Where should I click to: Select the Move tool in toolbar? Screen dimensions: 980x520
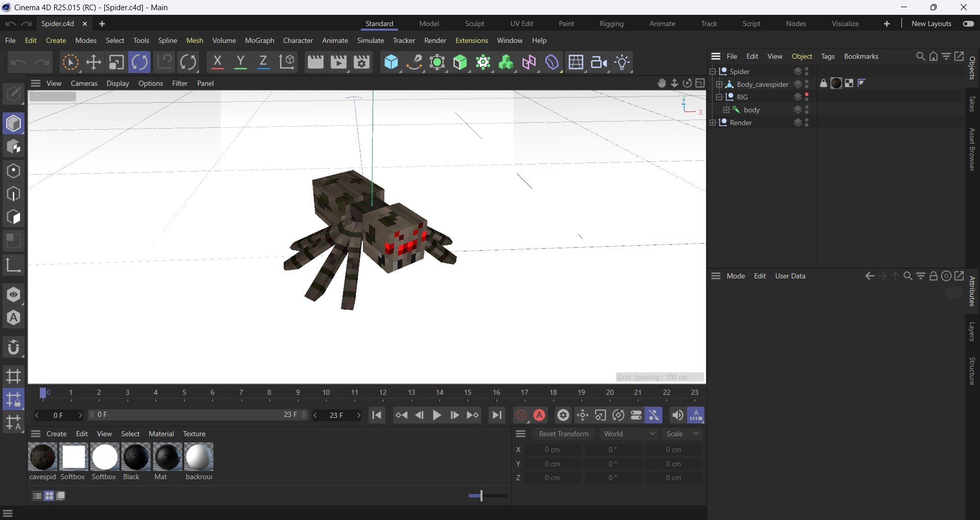[x=93, y=62]
